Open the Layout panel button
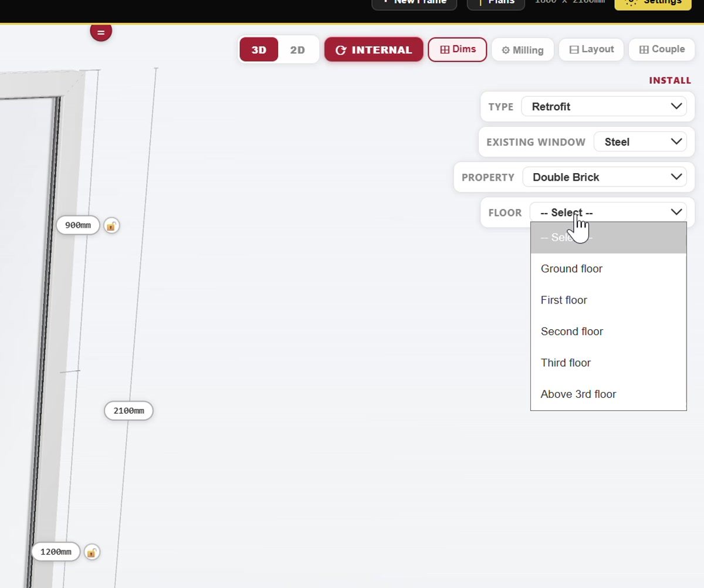Screen dimensions: 704x588 (591, 49)
